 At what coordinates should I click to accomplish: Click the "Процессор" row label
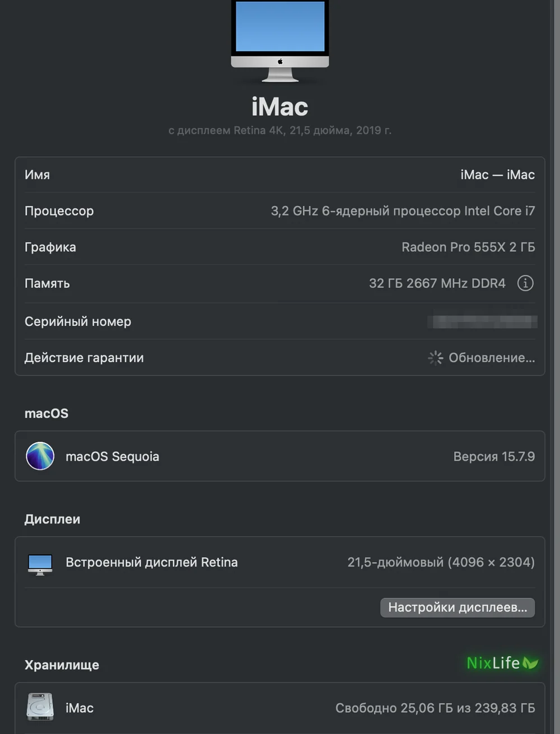click(x=59, y=211)
